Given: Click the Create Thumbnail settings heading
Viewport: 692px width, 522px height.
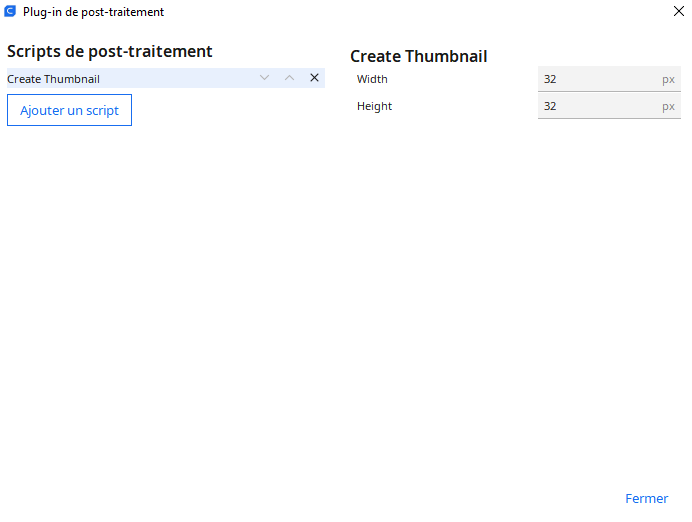Looking at the screenshot, I should pos(418,56).
